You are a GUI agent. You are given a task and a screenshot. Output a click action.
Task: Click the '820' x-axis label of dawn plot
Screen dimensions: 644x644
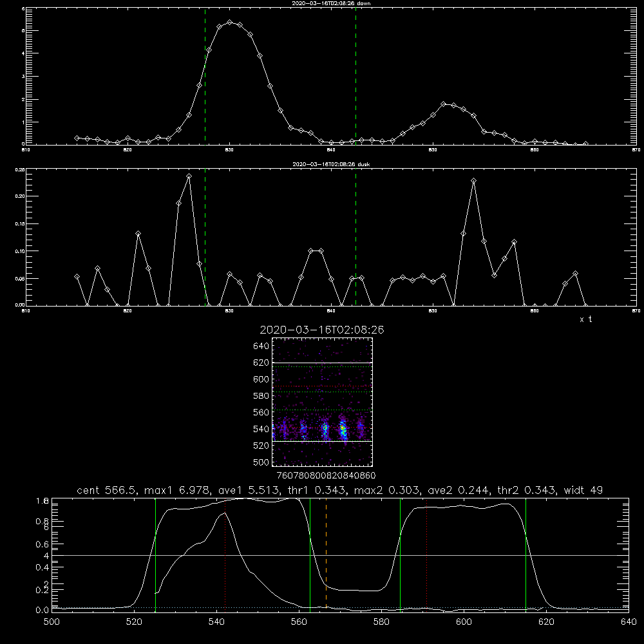click(128, 150)
